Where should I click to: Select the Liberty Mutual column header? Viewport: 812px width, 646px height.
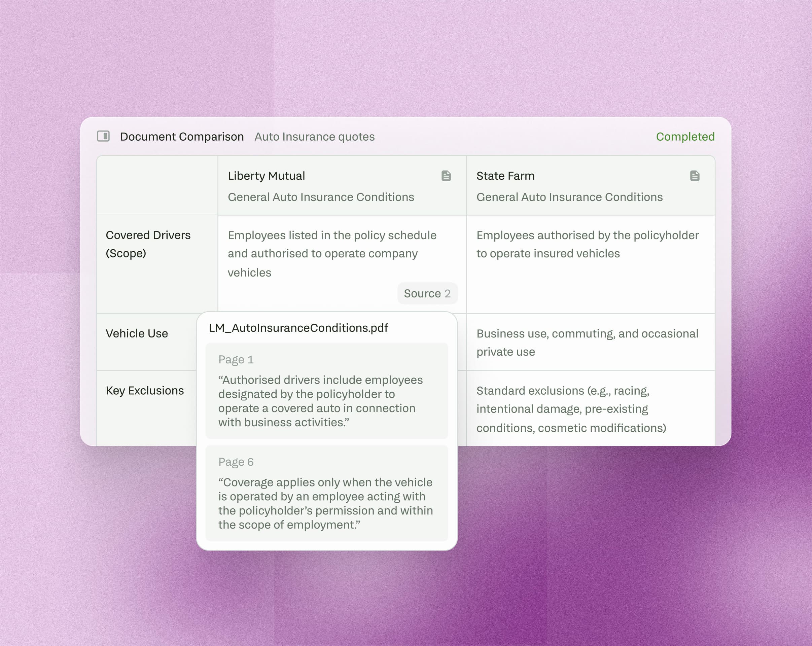(x=266, y=176)
